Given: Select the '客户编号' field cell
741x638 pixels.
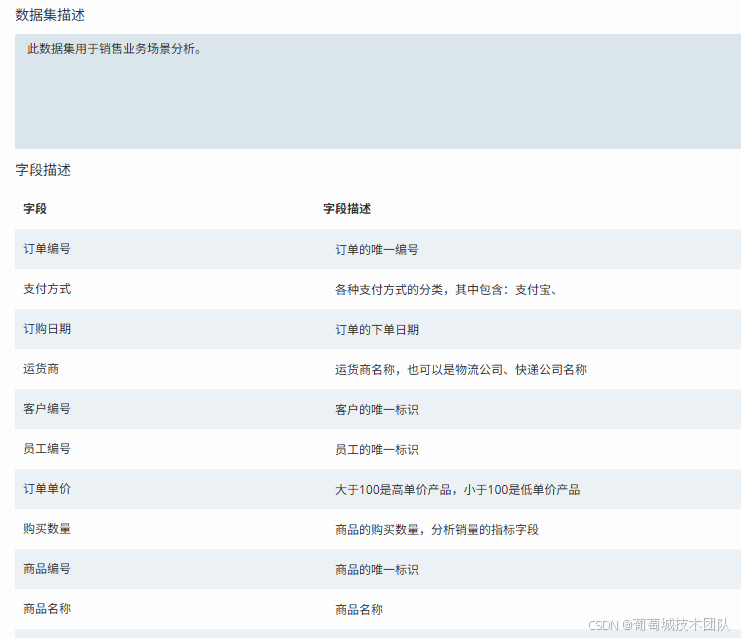Looking at the screenshot, I should (x=47, y=409).
